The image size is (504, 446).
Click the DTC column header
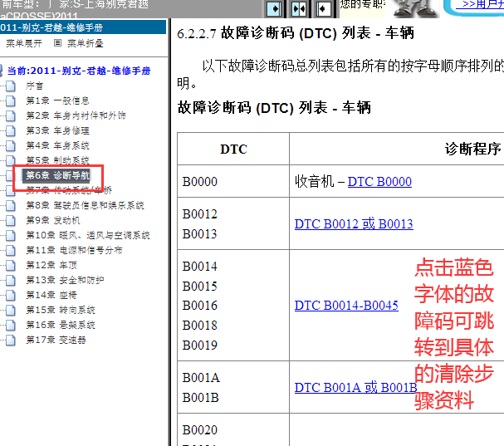pyautogui.click(x=233, y=149)
